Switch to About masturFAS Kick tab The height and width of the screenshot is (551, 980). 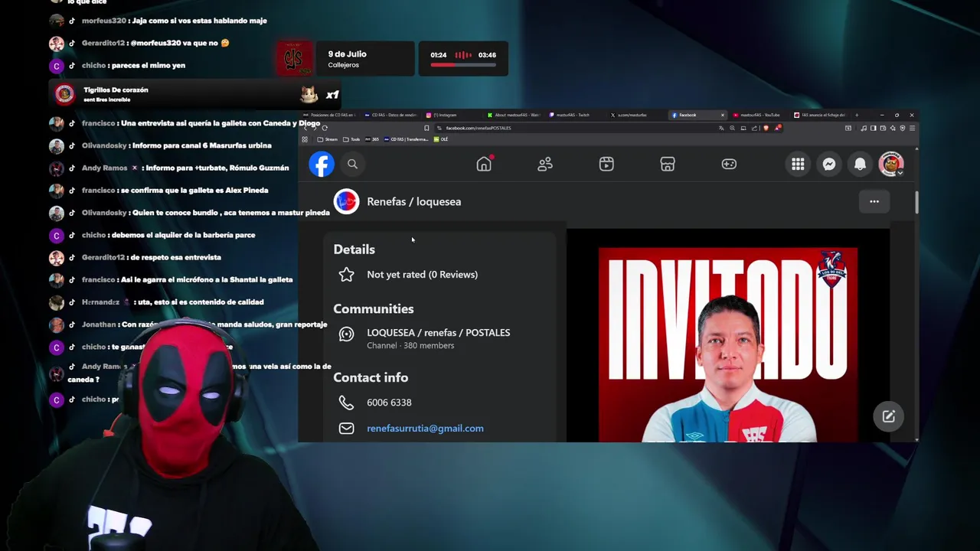click(x=513, y=115)
